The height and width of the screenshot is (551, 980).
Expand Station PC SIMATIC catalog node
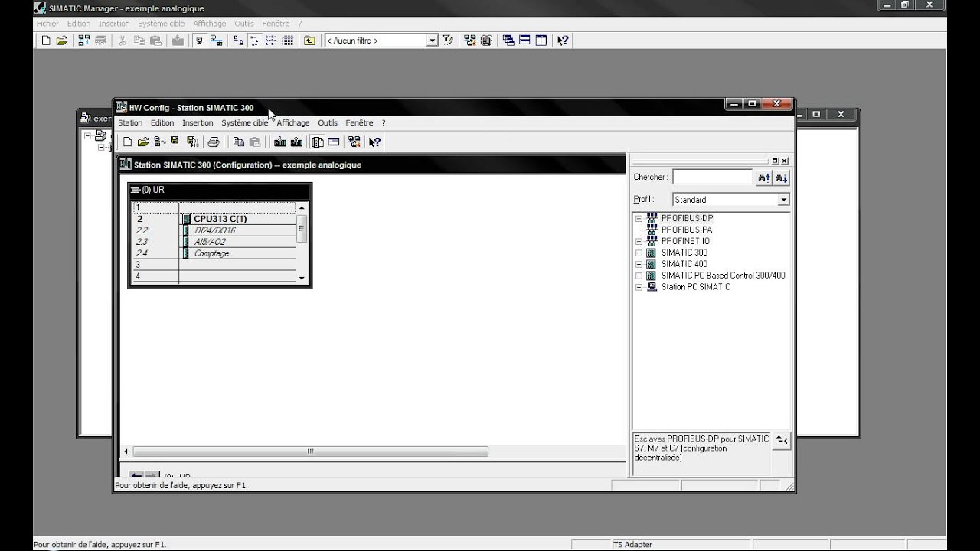(639, 287)
